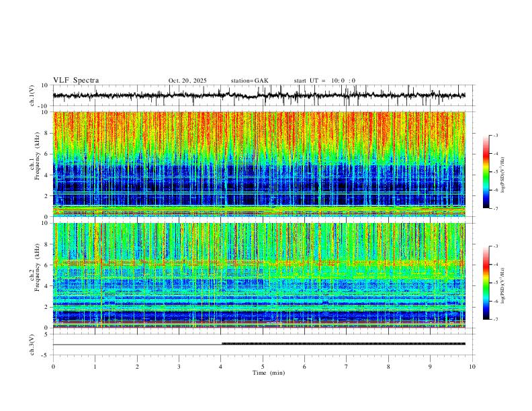Click the "2" kHz tick of ch.2 spectrogram
This screenshot has width=532, height=411.
(47, 307)
